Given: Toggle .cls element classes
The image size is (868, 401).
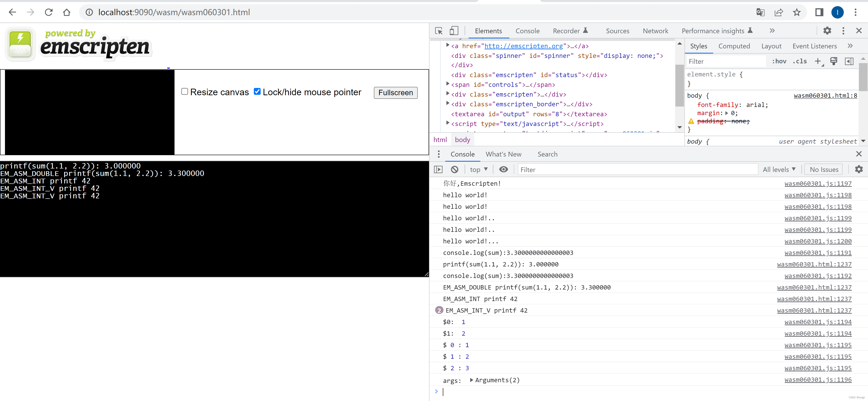Looking at the screenshot, I should pos(800,61).
